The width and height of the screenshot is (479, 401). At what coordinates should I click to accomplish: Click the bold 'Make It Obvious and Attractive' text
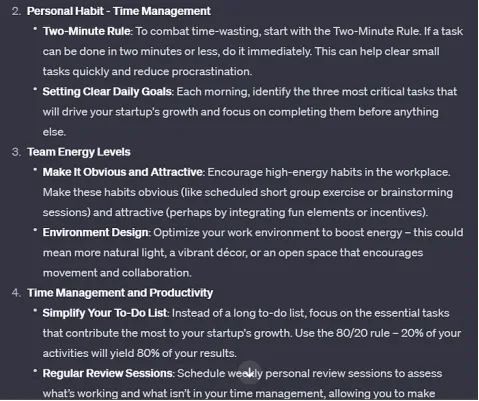click(x=123, y=172)
